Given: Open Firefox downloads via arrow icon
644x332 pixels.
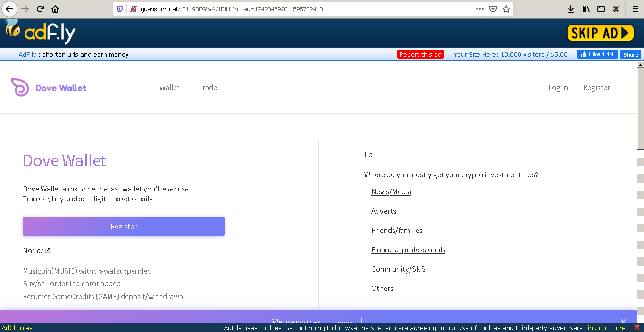Looking at the screenshot, I should [x=571, y=8].
